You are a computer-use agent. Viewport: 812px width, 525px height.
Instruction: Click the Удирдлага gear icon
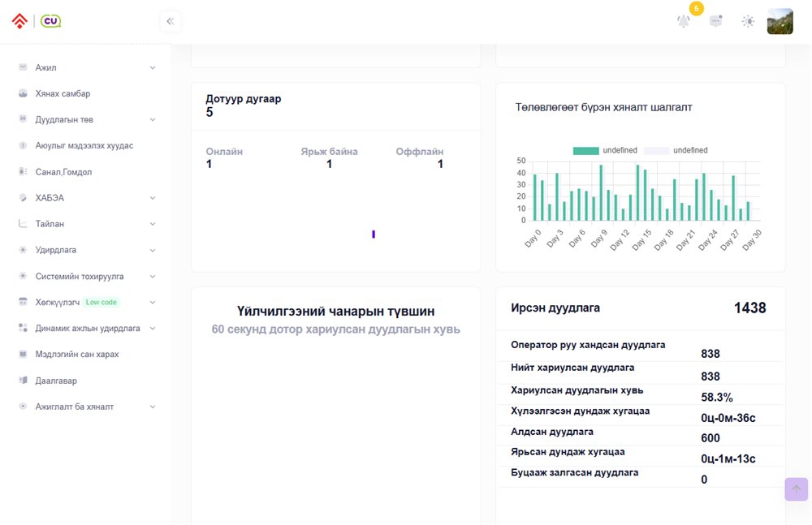click(23, 250)
